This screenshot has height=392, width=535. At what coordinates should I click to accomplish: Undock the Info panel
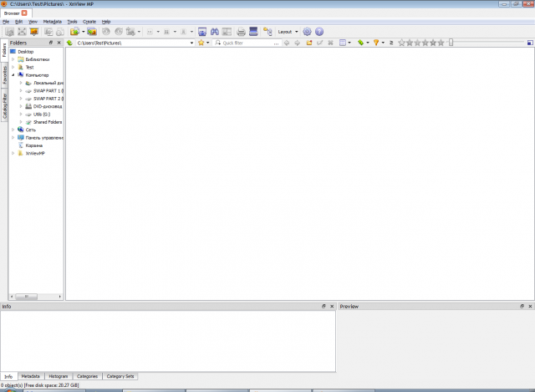pyautogui.click(x=324, y=307)
